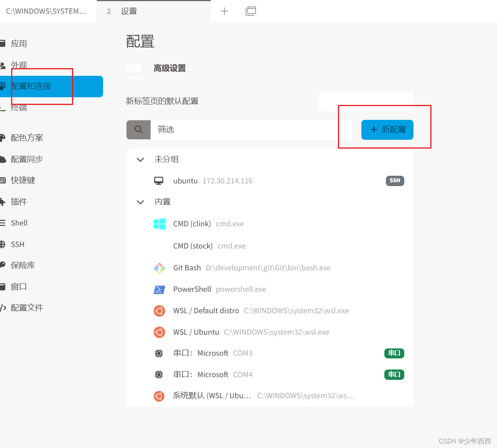Screen dimensions: 497x448
Task: Open the default profile dropdown for new tabs
Action: [366, 101]
